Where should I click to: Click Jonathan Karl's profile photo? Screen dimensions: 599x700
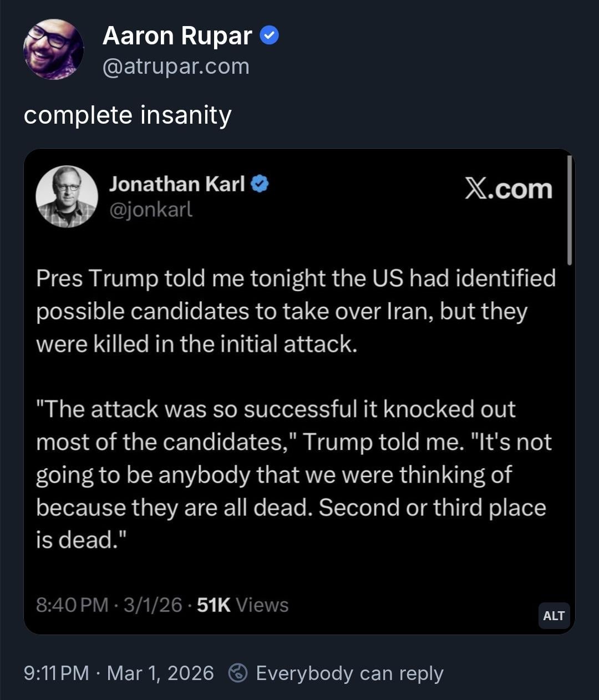click(67, 197)
